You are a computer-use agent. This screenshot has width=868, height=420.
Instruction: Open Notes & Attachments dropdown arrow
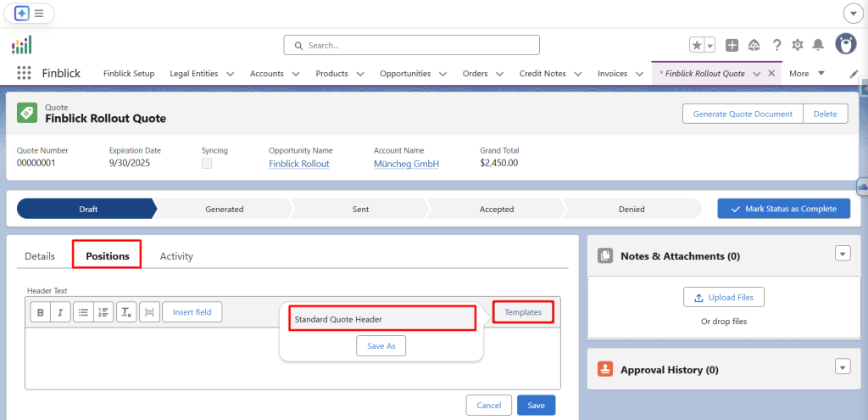tap(842, 254)
